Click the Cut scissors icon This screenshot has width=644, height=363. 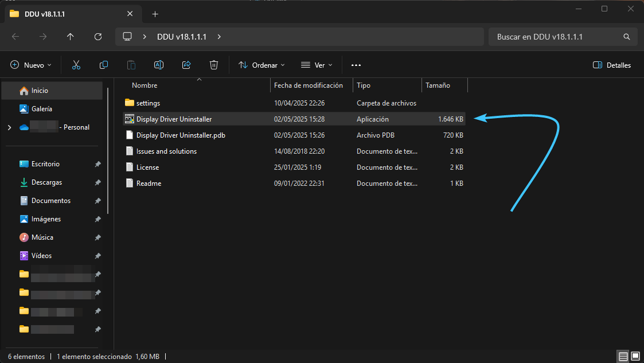coord(76,65)
